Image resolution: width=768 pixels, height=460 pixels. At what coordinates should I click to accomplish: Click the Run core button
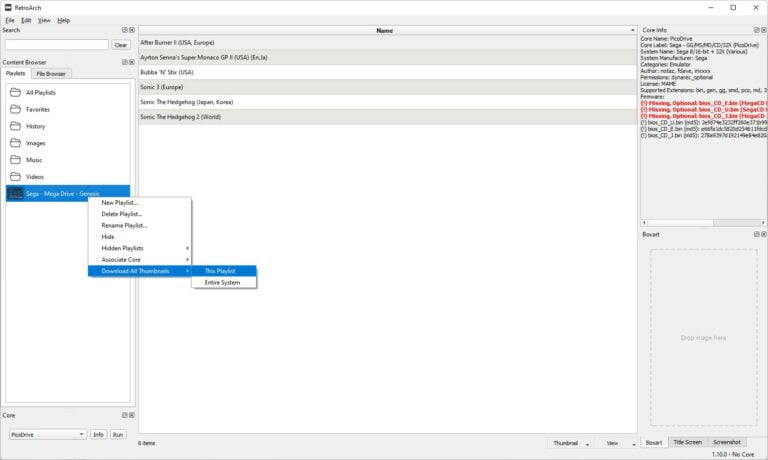pos(118,434)
